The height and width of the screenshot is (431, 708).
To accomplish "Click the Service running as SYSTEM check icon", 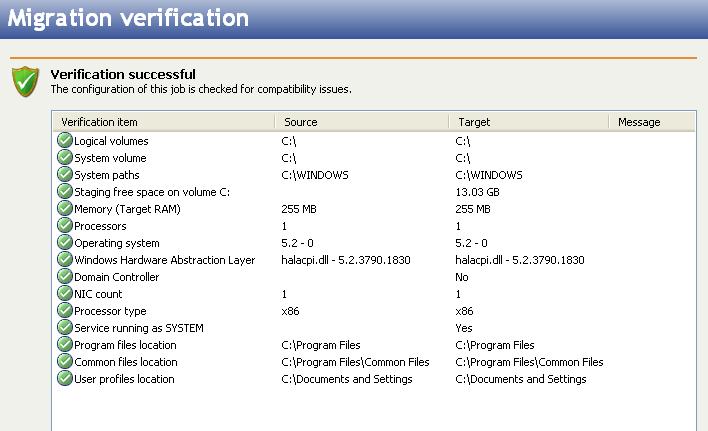I will pos(65,328).
